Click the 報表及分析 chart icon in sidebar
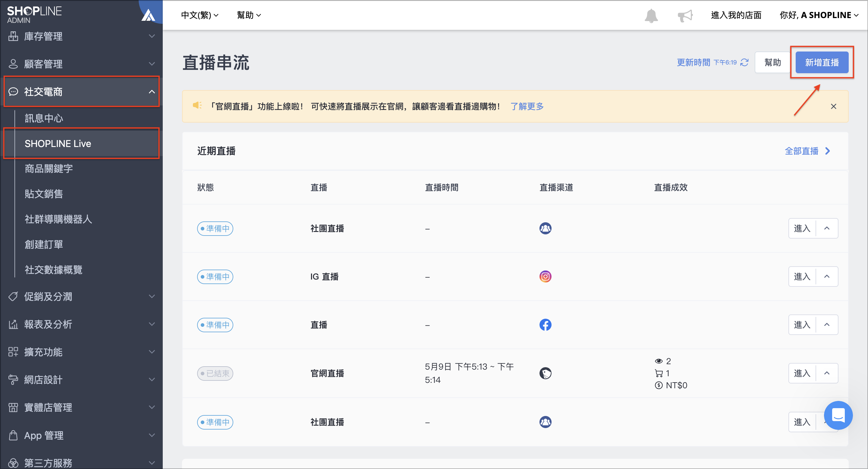 tap(14, 324)
